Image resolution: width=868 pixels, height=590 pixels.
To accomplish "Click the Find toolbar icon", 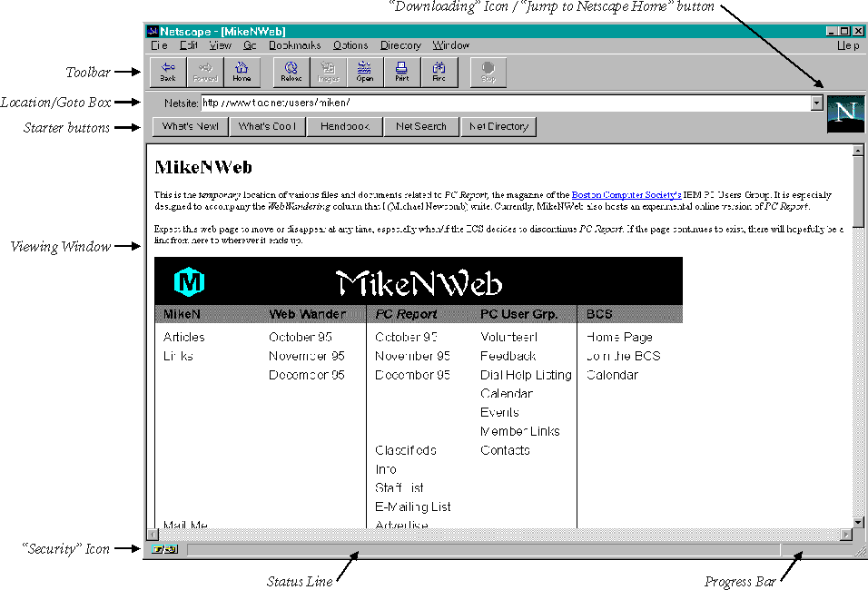I will click(x=439, y=72).
